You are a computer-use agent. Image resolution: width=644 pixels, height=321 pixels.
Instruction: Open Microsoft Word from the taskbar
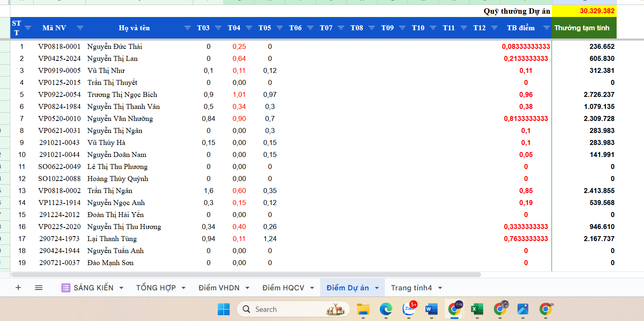click(x=432, y=309)
